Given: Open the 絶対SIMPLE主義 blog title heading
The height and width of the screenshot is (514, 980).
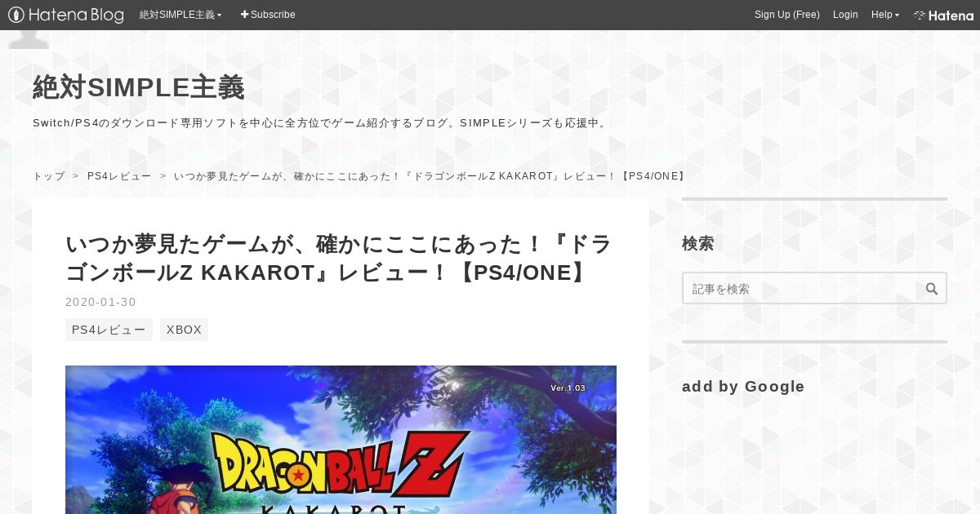Looking at the screenshot, I should [139, 87].
